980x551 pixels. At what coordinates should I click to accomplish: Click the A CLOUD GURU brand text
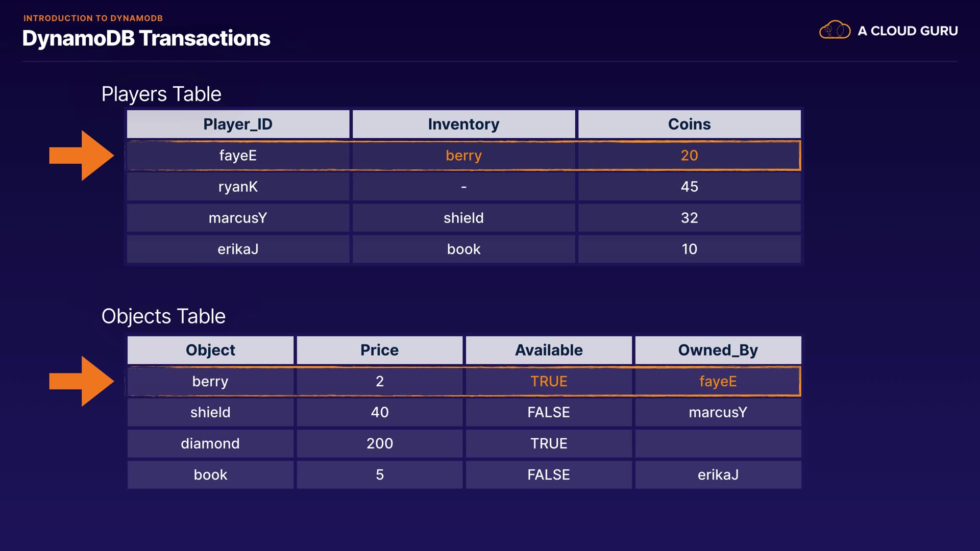point(908,31)
